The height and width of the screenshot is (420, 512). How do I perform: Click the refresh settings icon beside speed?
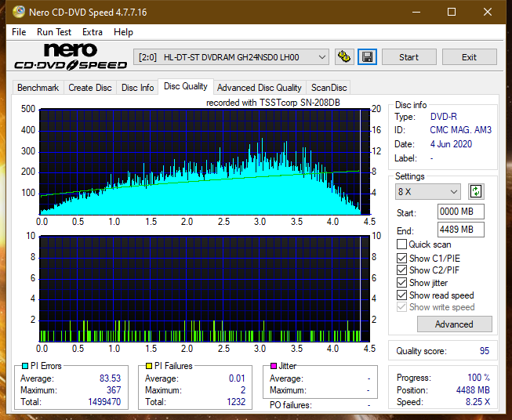tap(476, 191)
